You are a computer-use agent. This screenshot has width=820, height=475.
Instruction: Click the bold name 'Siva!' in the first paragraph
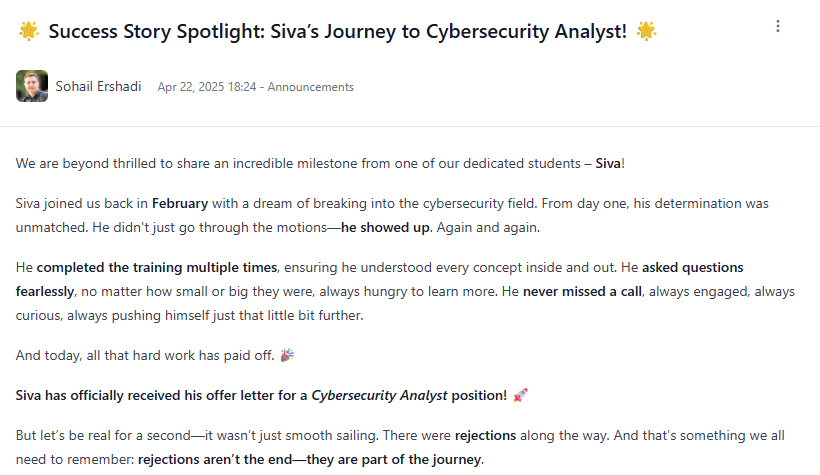(609, 163)
